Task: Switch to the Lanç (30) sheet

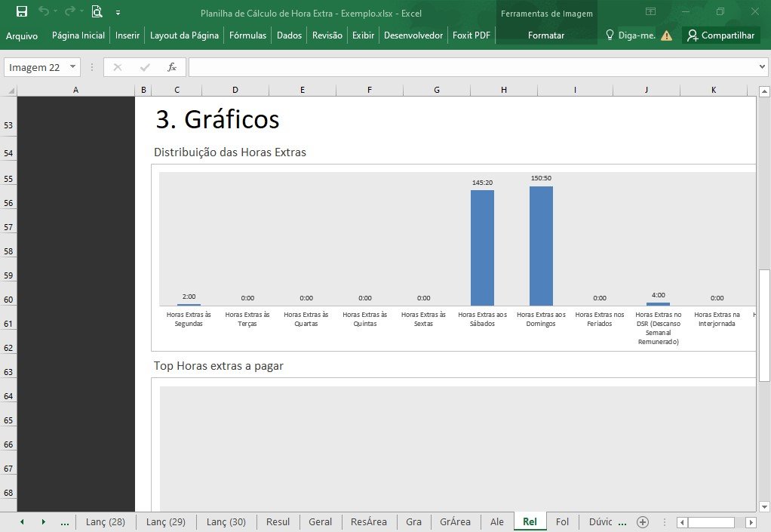Action: 226,521
